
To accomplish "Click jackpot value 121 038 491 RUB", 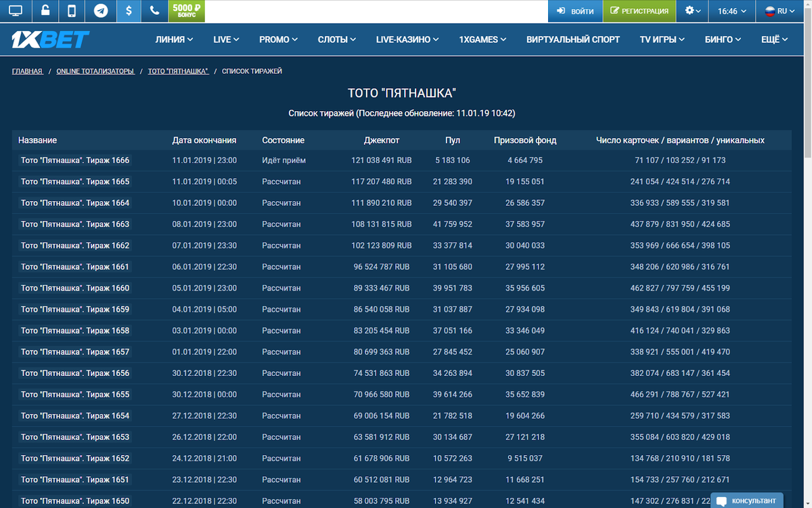I will (382, 161).
